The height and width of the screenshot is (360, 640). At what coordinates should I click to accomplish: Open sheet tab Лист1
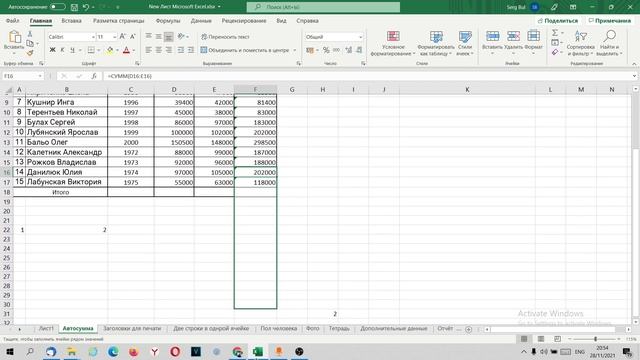point(46,329)
